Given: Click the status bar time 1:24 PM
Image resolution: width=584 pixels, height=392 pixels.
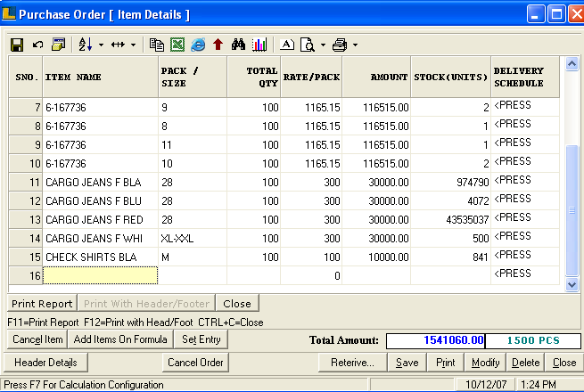Looking at the screenshot, I should point(538,384).
